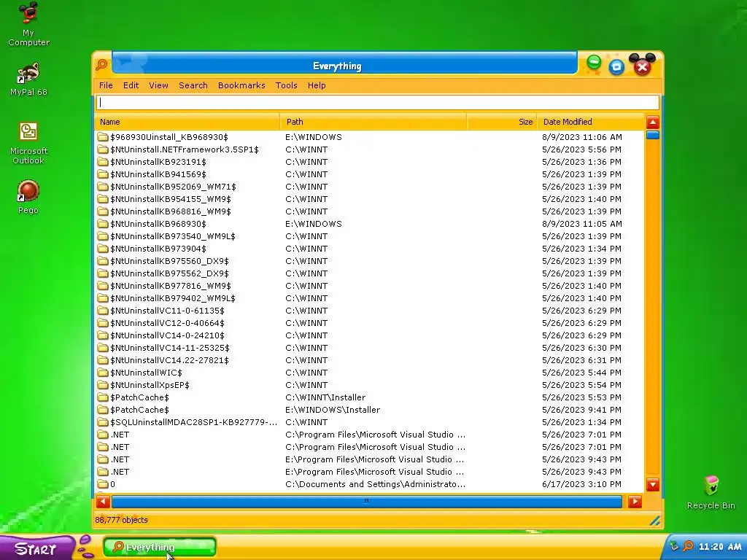Maximize the Everything window with blue button
This screenshot has height=560, width=747.
pyautogui.click(x=616, y=67)
